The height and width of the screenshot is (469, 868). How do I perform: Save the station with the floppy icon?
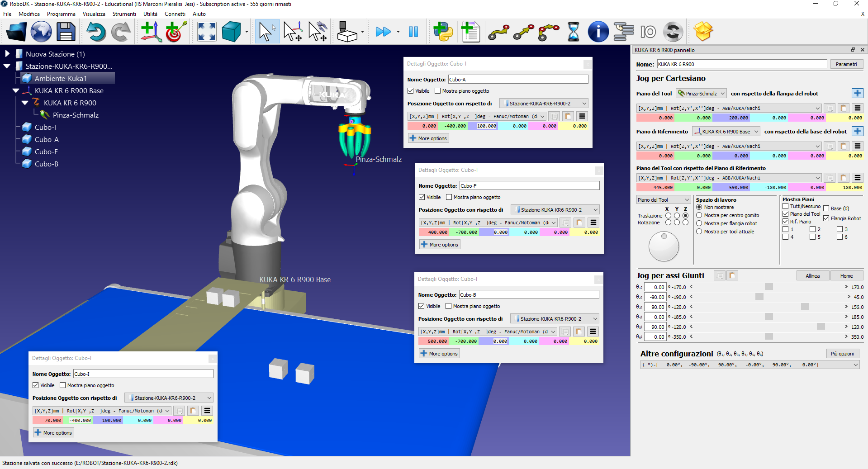(x=66, y=32)
